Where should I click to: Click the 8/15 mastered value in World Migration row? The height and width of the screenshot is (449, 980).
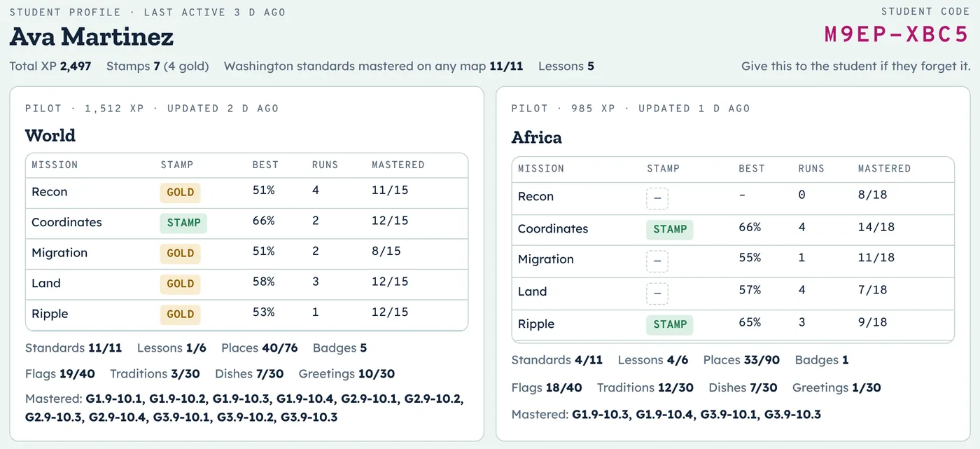(386, 251)
